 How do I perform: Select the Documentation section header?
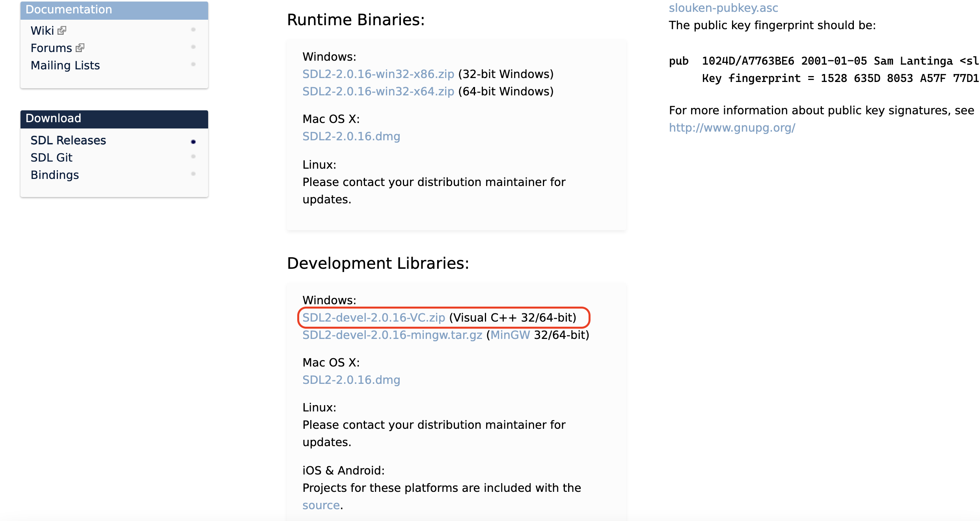point(114,10)
